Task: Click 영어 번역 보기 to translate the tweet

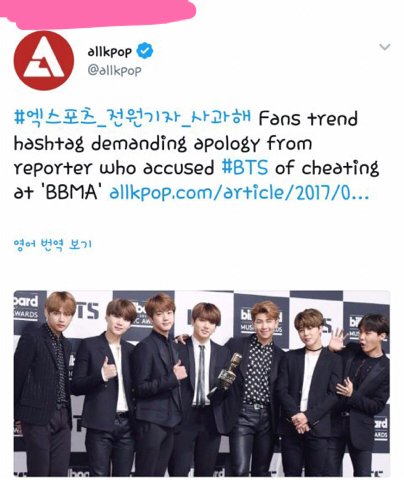Action: click(x=53, y=245)
